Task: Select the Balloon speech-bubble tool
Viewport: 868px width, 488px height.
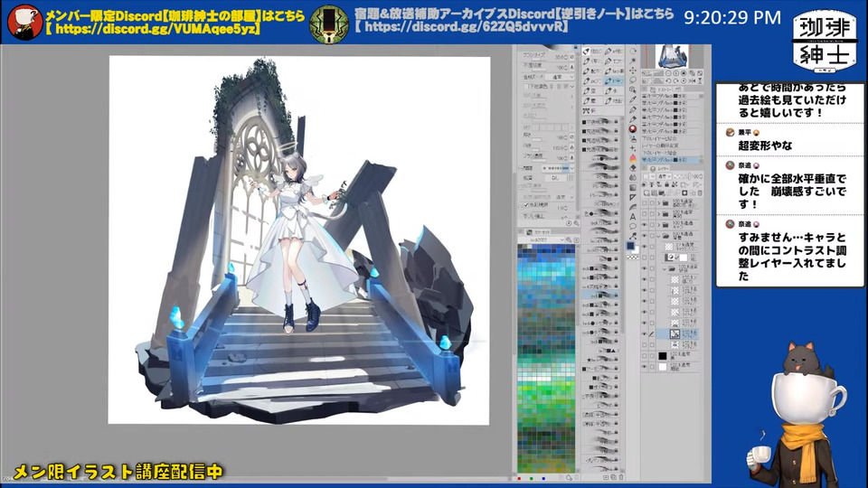Action: point(633,226)
